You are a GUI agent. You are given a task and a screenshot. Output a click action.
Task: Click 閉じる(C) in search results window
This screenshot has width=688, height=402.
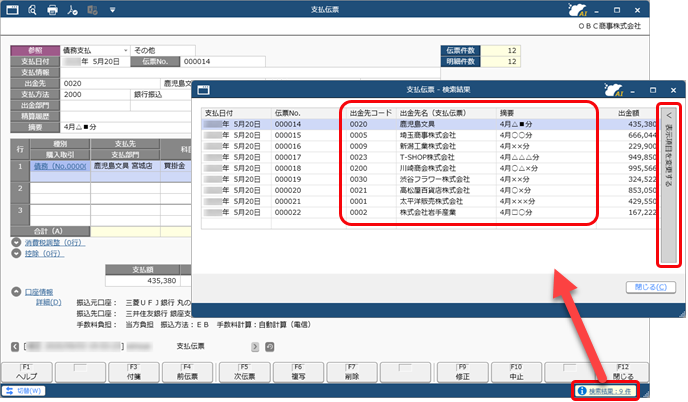651,287
